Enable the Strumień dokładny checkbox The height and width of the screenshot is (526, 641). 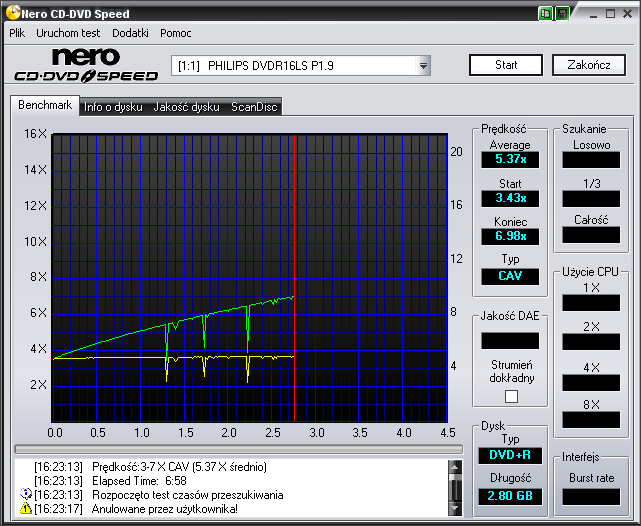511,396
